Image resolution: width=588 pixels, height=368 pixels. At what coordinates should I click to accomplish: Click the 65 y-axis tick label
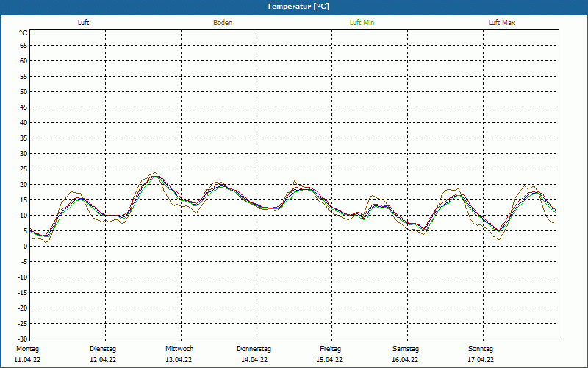click(24, 46)
